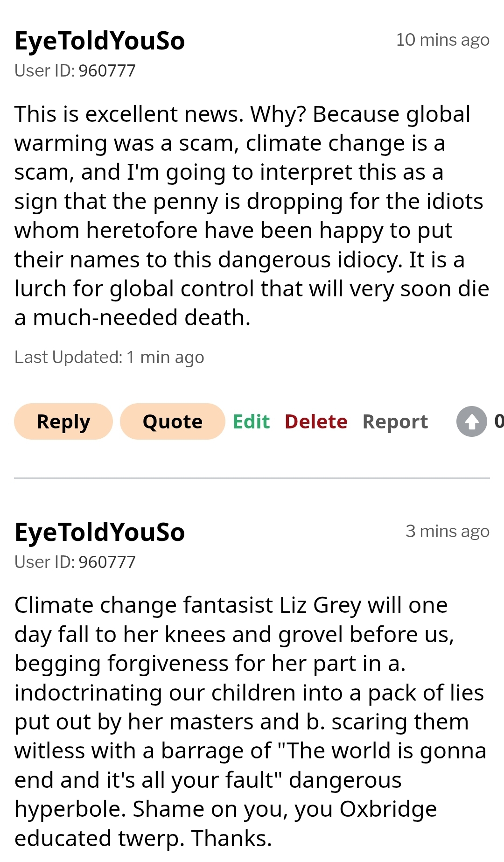Click the 'This is excellent news' sentence

129,114
